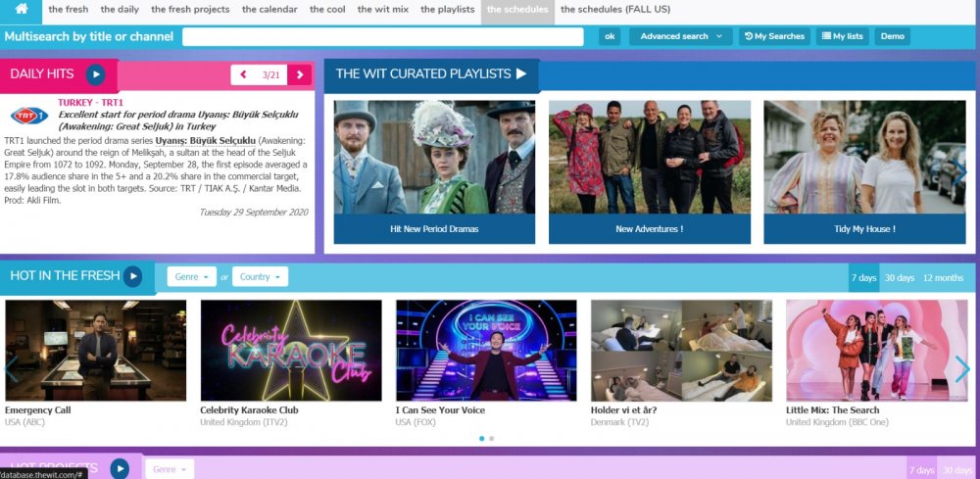Play the Daily Hits video button
The width and height of the screenshot is (980, 479).
click(95, 73)
